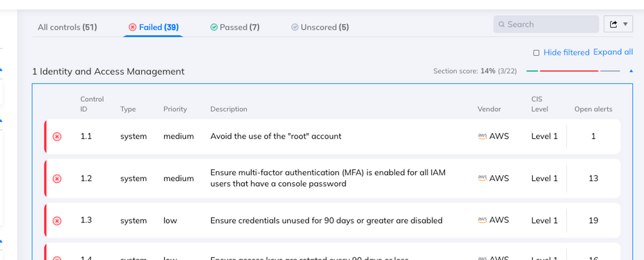This screenshot has height=260, width=644.
Task: Click the failed status icon for control 1.3
Action: (x=57, y=221)
